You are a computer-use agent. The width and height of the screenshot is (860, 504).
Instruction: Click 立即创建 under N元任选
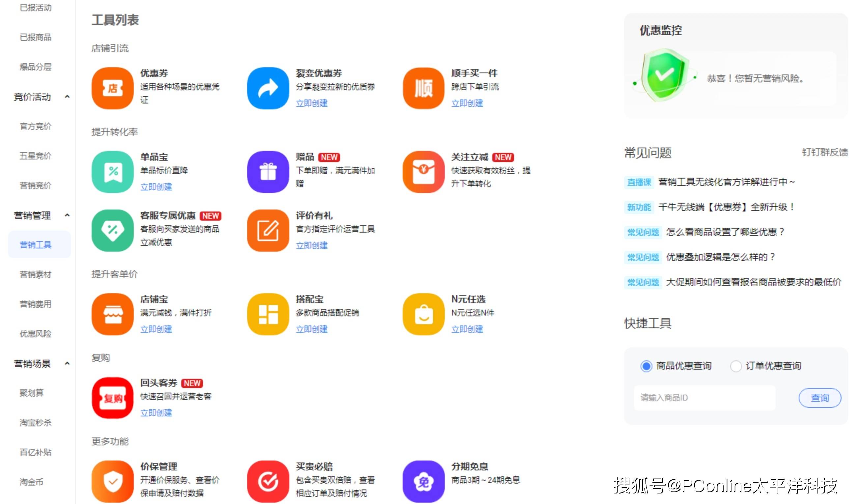pyautogui.click(x=467, y=329)
